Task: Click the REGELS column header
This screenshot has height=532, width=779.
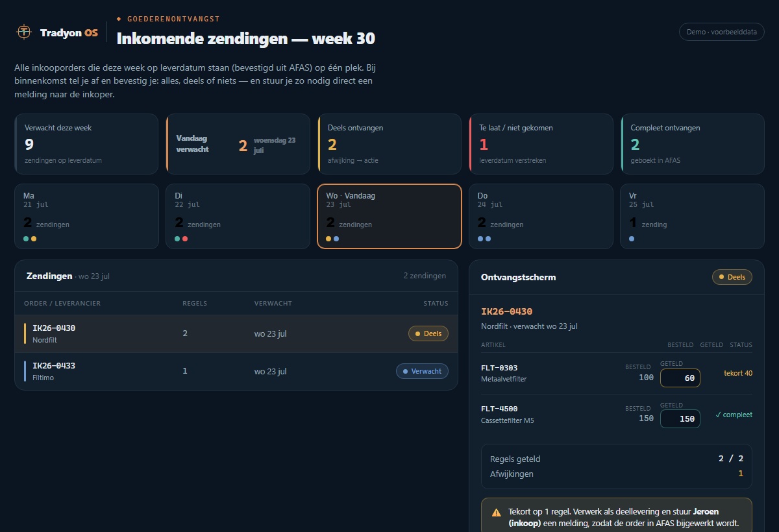Action: (x=195, y=304)
